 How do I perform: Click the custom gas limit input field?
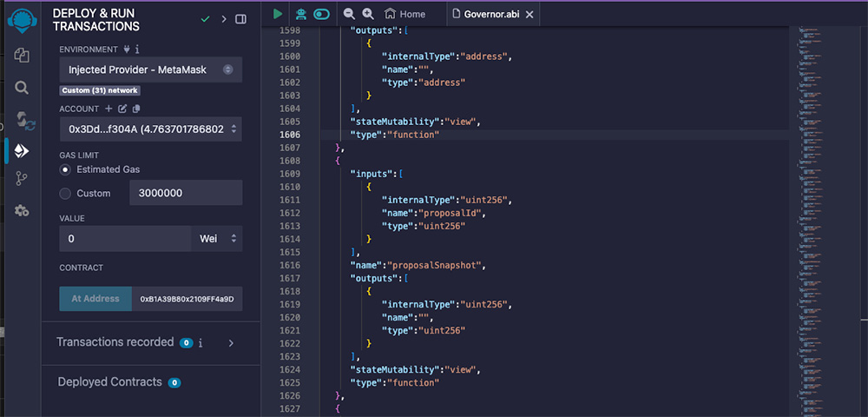click(x=185, y=193)
